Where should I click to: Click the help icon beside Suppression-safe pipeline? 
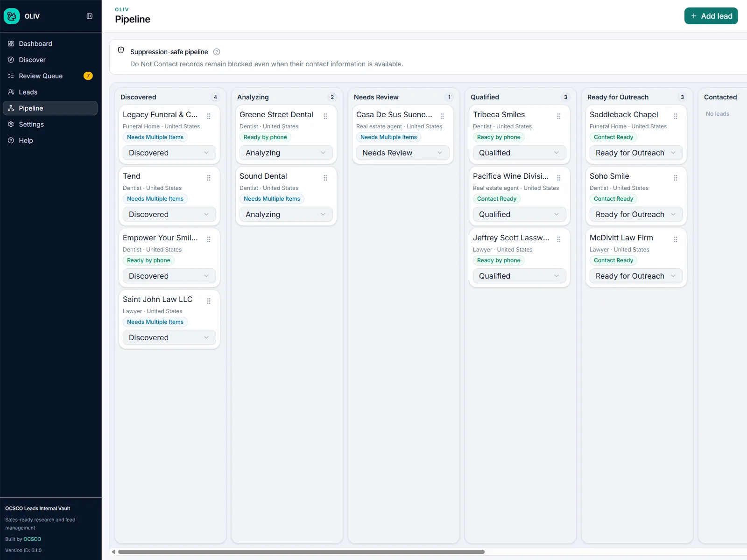(217, 52)
